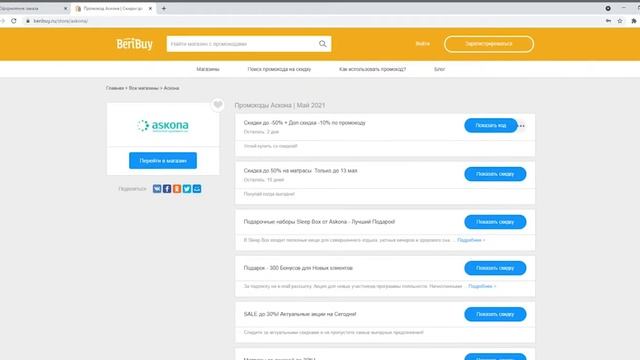Viewport: 640px width, 360px height.
Task: Expand details link under Sleep Box offer
Action: [x=471, y=240]
